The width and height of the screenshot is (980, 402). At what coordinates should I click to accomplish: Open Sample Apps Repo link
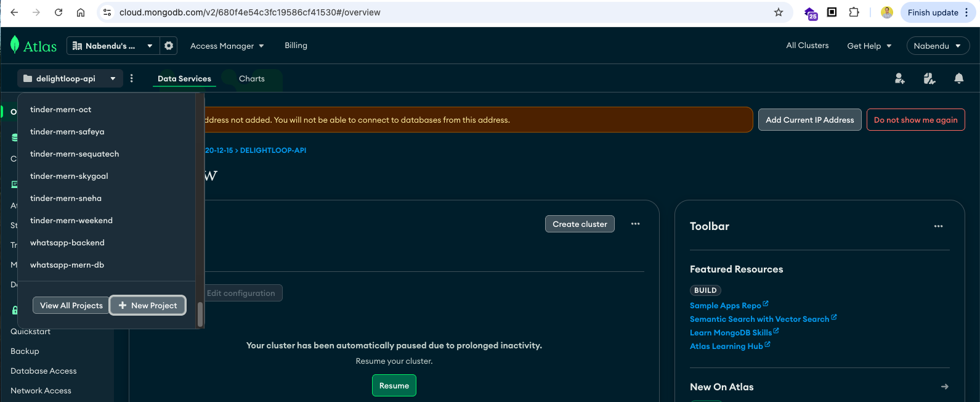click(729, 305)
